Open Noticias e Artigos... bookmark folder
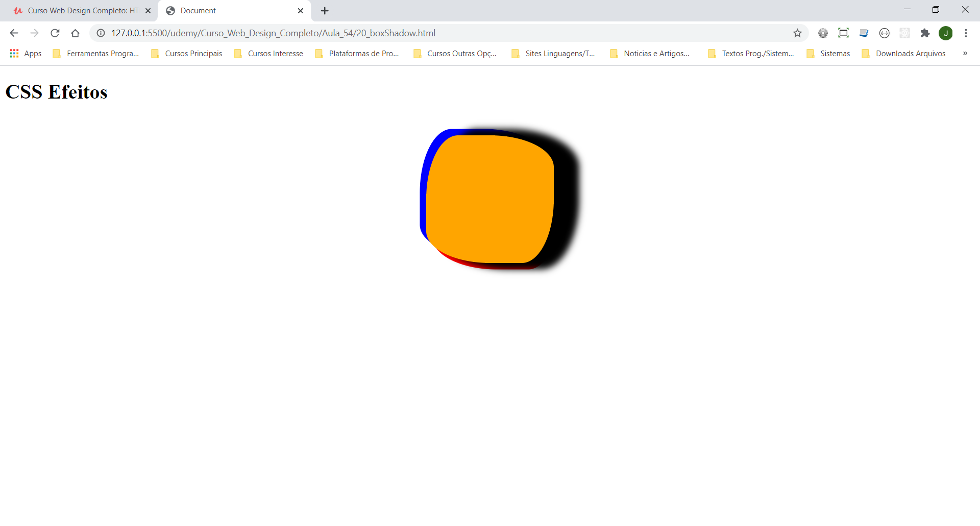980x526 pixels. click(650, 54)
